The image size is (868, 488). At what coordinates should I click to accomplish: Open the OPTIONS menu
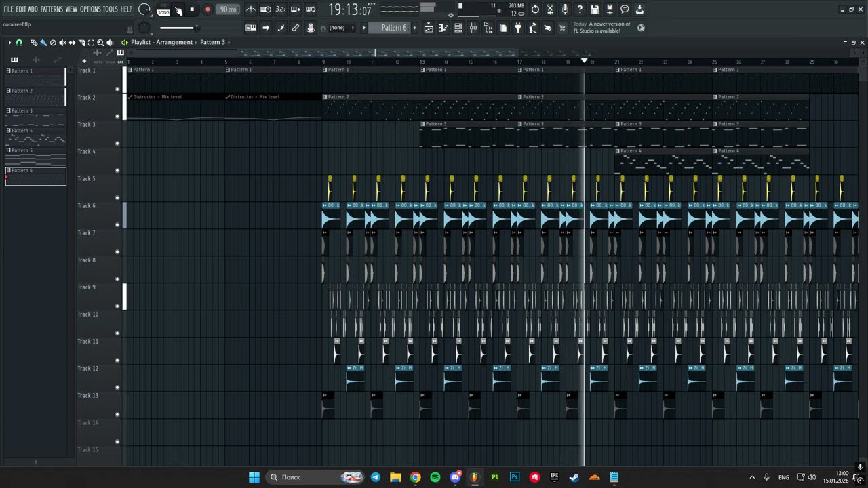coord(90,9)
